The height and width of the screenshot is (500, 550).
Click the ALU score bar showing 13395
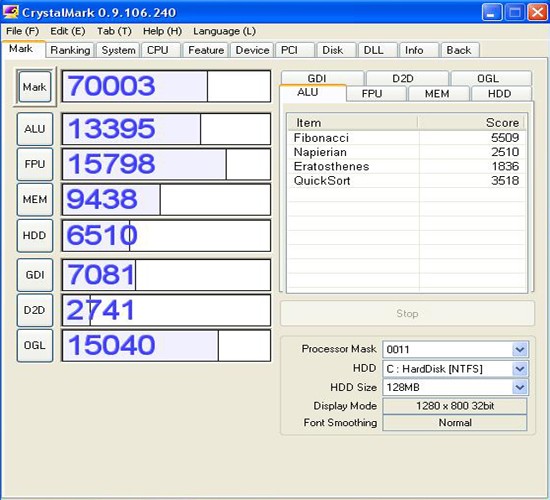coord(166,129)
